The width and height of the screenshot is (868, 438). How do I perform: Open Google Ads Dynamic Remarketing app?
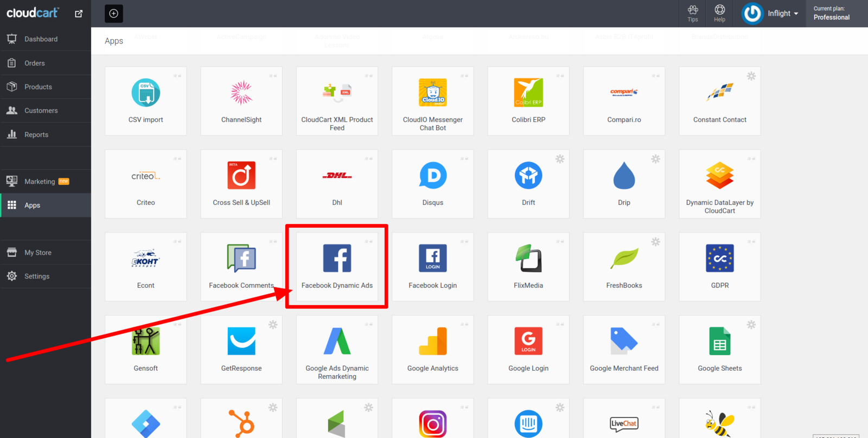tap(337, 350)
